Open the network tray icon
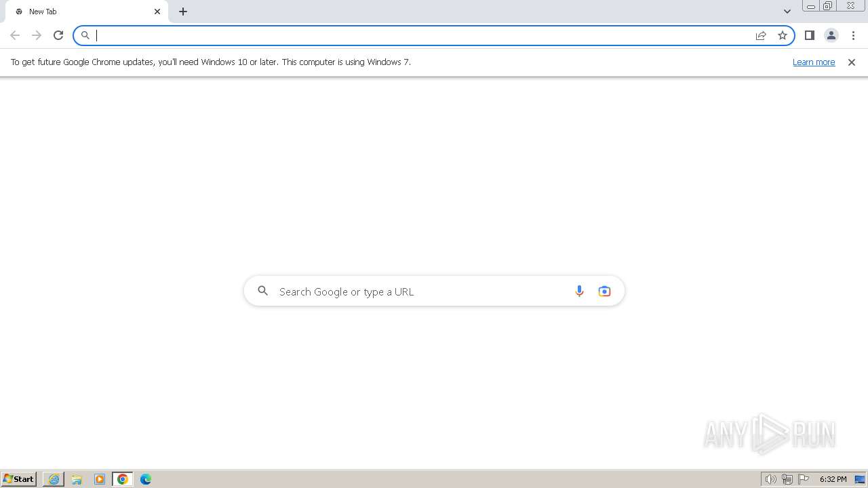868x488 pixels. click(787, 479)
